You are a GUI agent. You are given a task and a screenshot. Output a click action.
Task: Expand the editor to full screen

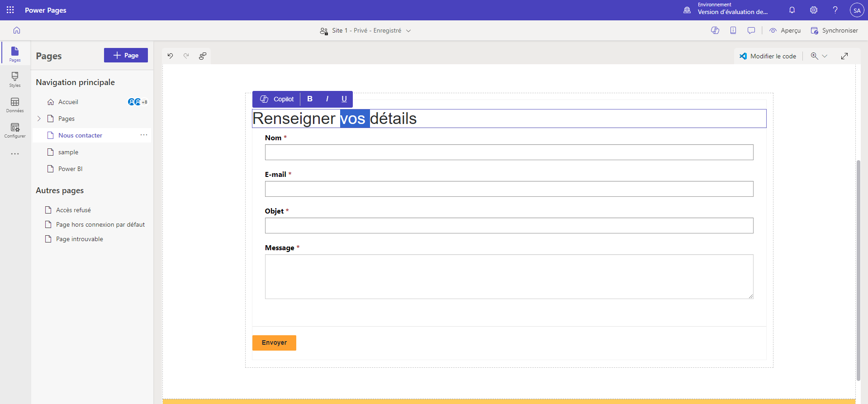point(844,56)
